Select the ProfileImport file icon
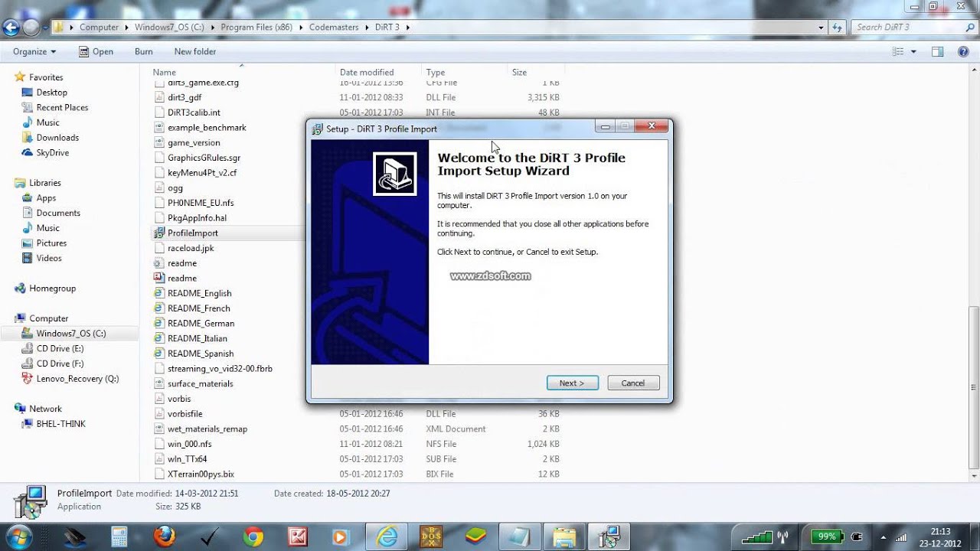 pos(159,233)
